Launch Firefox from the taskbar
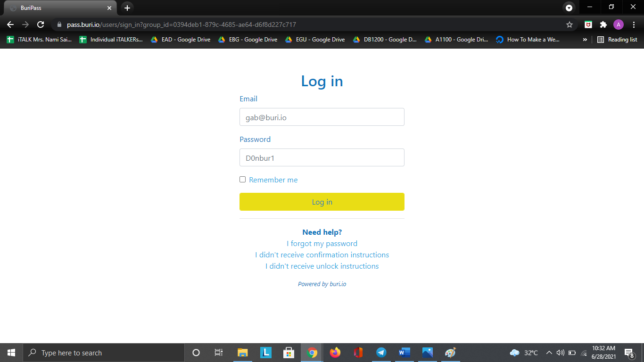 click(x=335, y=353)
